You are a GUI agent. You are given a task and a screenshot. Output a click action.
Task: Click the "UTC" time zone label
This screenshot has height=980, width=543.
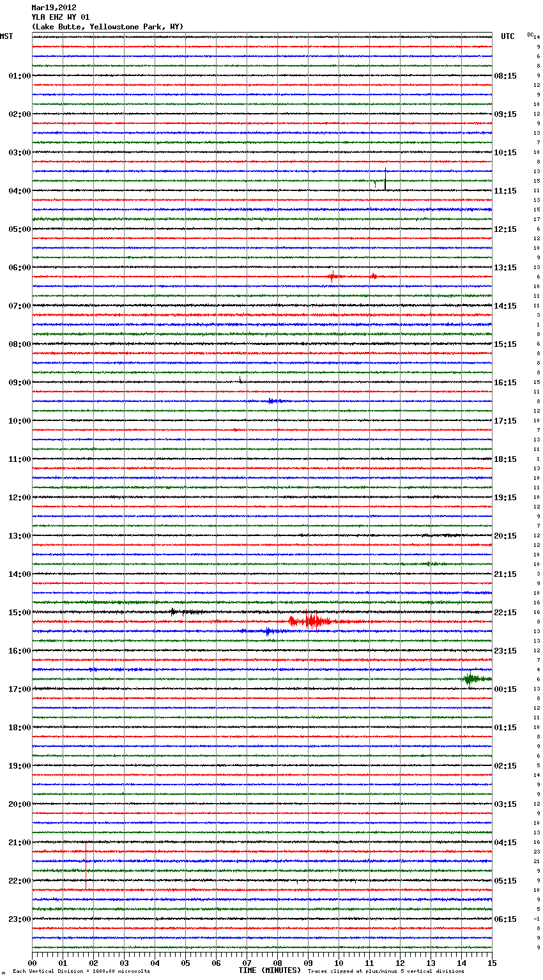click(508, 36)
